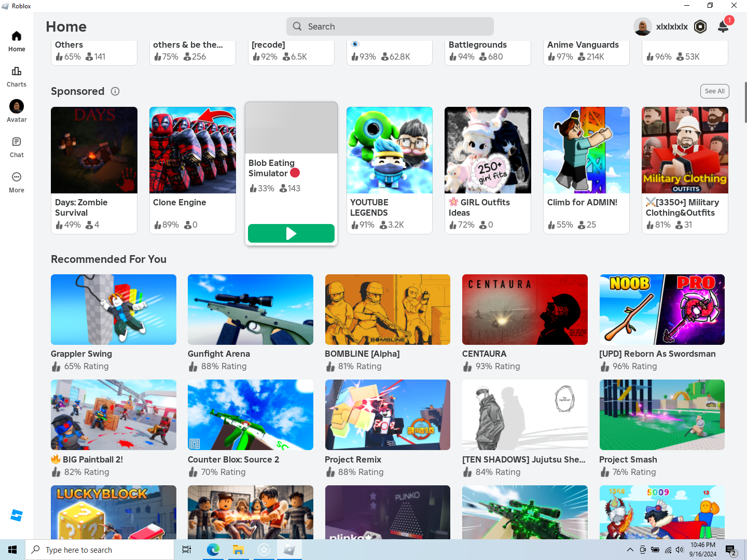Click the Sponsored info icon

(115, 91)
